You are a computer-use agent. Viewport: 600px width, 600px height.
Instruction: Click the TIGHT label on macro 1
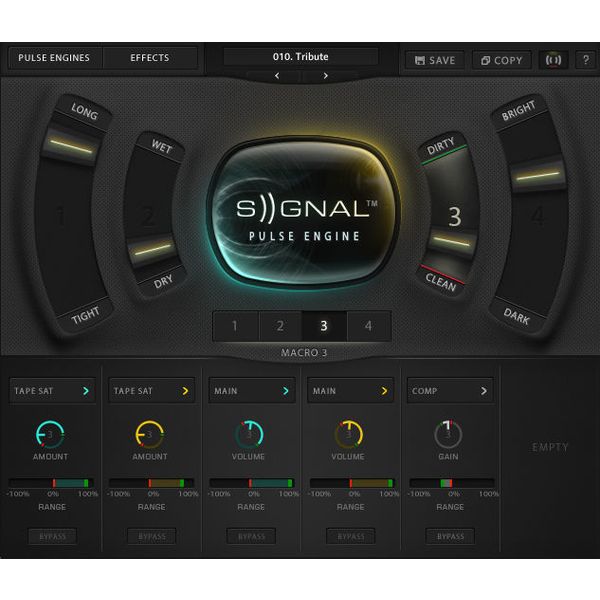click(86, 315)
